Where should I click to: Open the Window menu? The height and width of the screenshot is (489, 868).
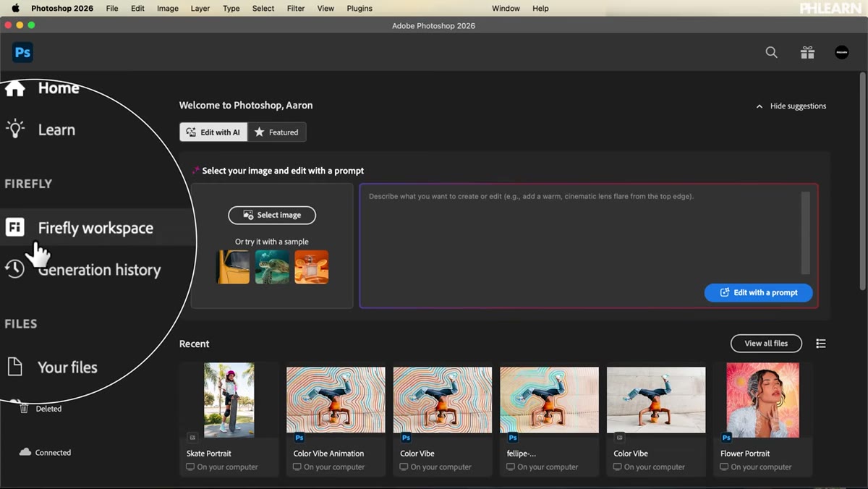click(506, 9)
